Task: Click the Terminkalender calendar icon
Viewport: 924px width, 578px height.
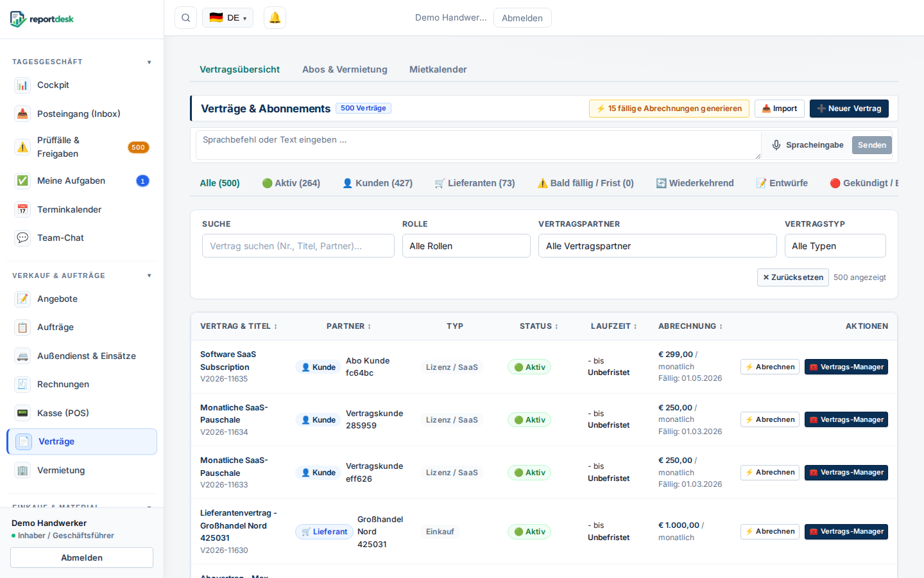Action: click(x=22, y=209)
